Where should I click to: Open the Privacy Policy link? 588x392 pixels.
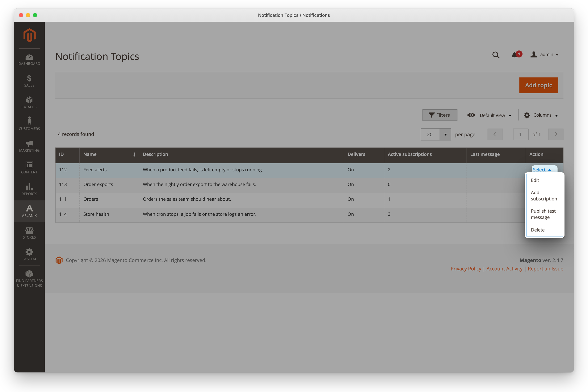point(466,269)
